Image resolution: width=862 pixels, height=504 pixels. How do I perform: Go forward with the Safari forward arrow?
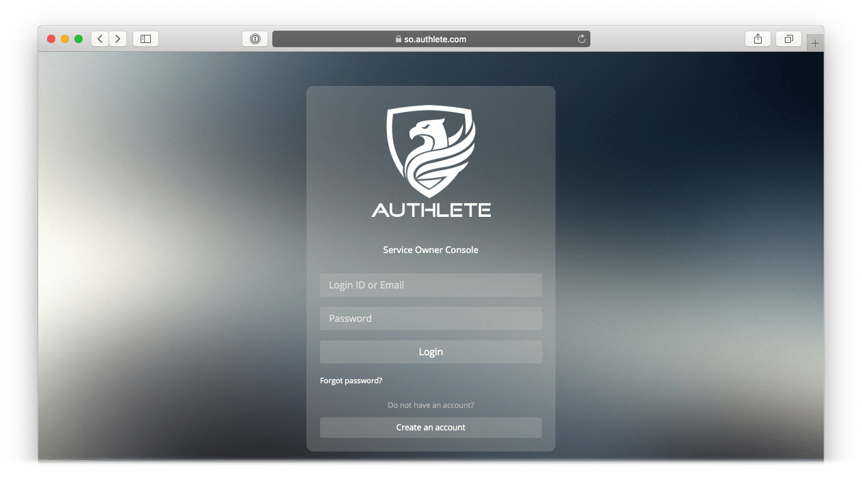[x=118, y=39]
